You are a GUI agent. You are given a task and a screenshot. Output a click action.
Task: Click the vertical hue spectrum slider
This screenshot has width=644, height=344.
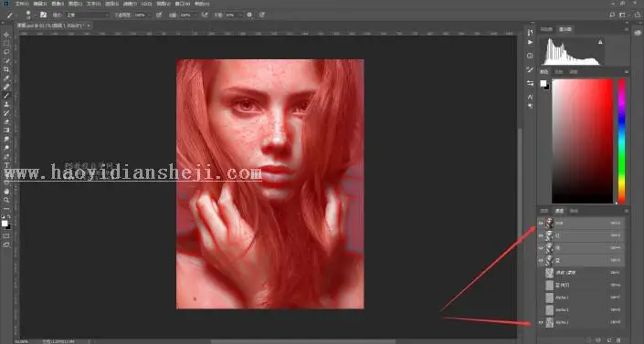click(x=622, y=141)
